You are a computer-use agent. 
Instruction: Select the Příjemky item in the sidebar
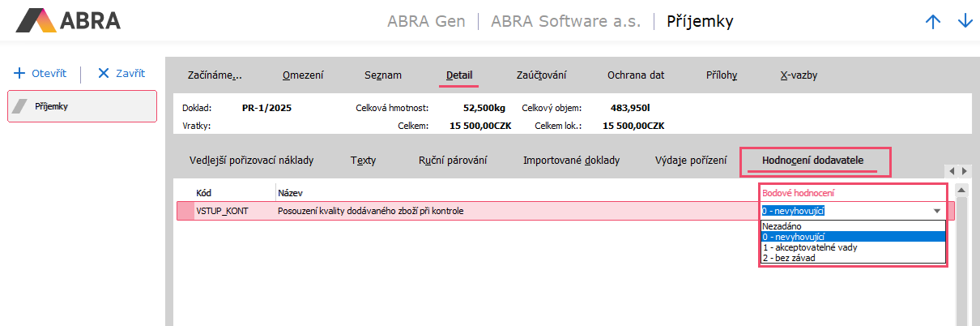click(81, 106)
